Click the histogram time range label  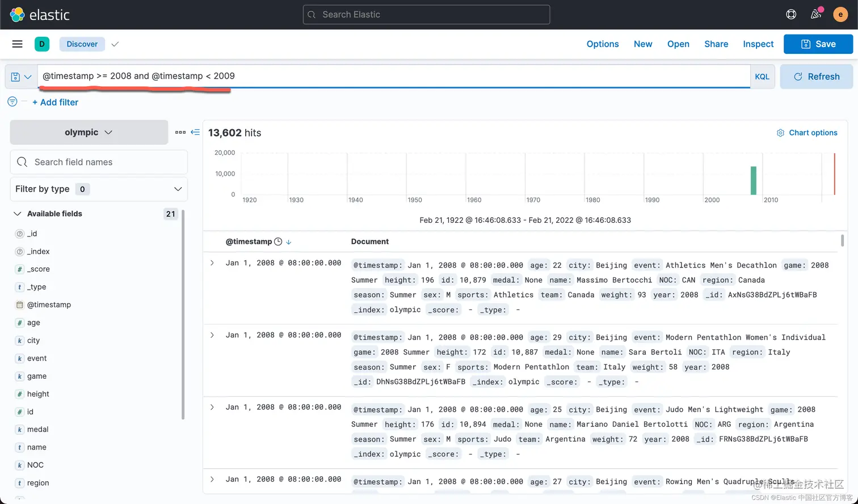click(x=525, y=220)
